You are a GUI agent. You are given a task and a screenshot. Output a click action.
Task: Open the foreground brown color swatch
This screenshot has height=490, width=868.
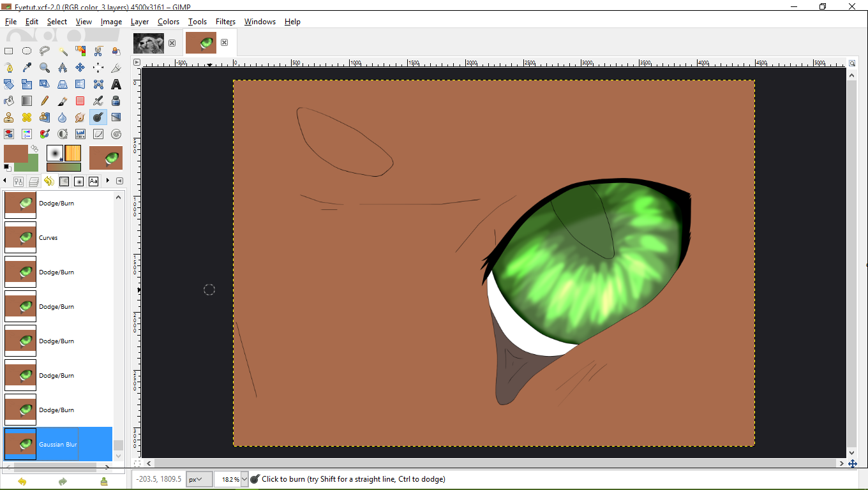16,154
